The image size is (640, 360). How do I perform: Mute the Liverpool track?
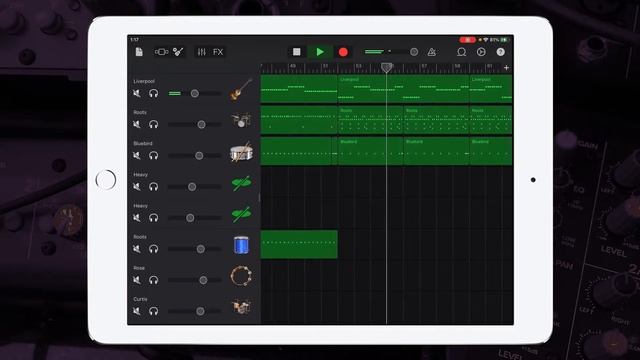(x=137, y=93)
